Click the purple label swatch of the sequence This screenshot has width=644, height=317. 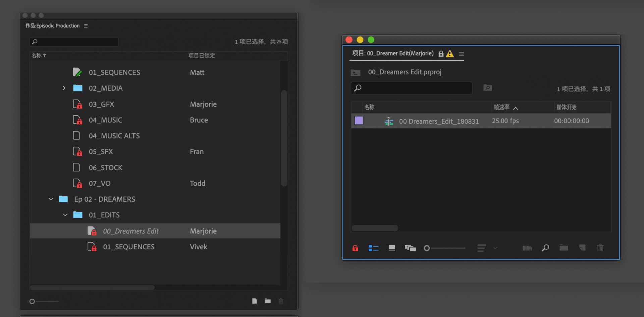(359, 120)
